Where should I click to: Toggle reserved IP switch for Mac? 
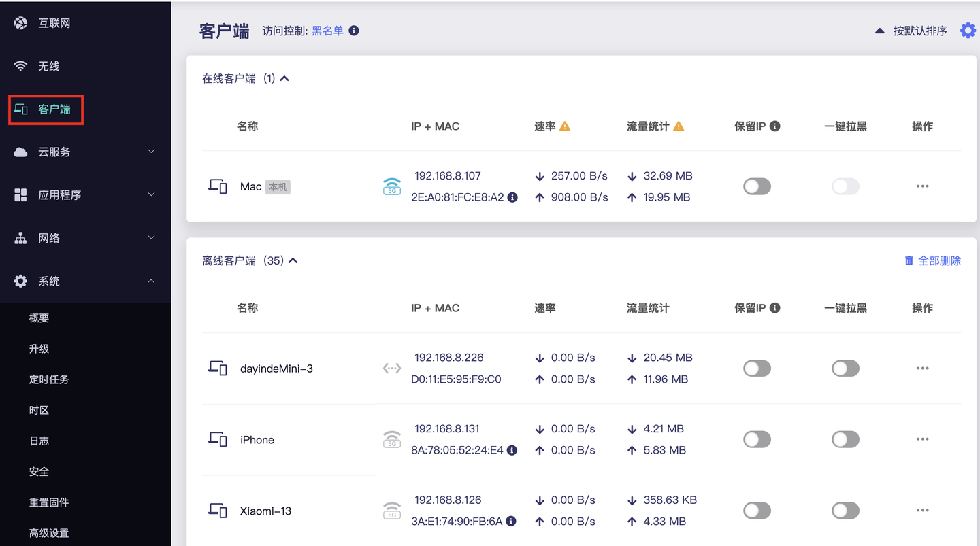coord(757,186)
